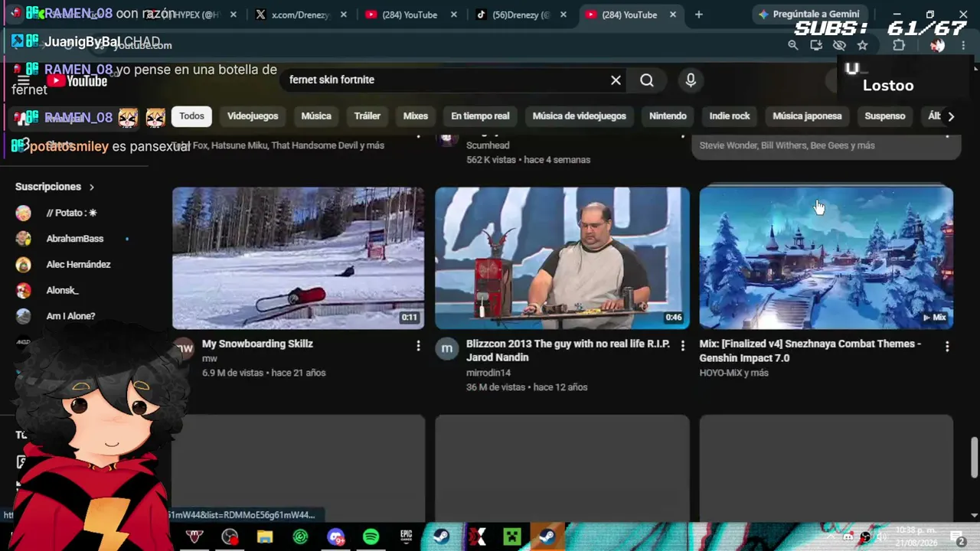This screenshot has width=980, height=551.
Task: Click the taskbar clock showing 10:38 p. m.
Action: pos(915,537)
